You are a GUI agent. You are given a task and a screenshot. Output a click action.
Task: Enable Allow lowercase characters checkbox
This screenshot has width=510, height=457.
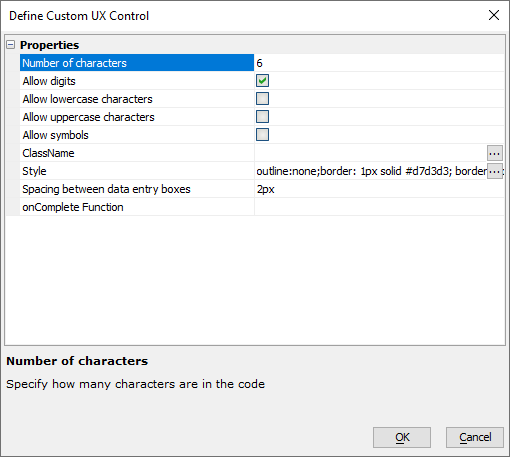point(262,99)
